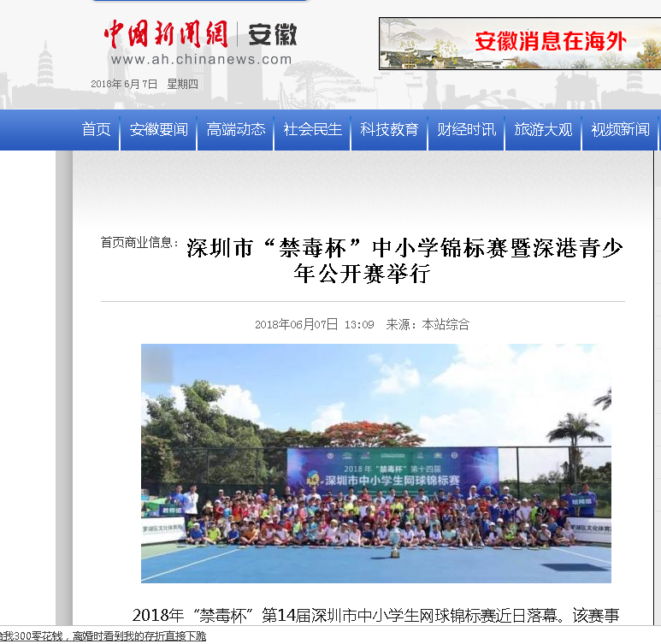Go to 首页 in the navigation bar
The width and height of the screenshot is (661, 644).
97,130
